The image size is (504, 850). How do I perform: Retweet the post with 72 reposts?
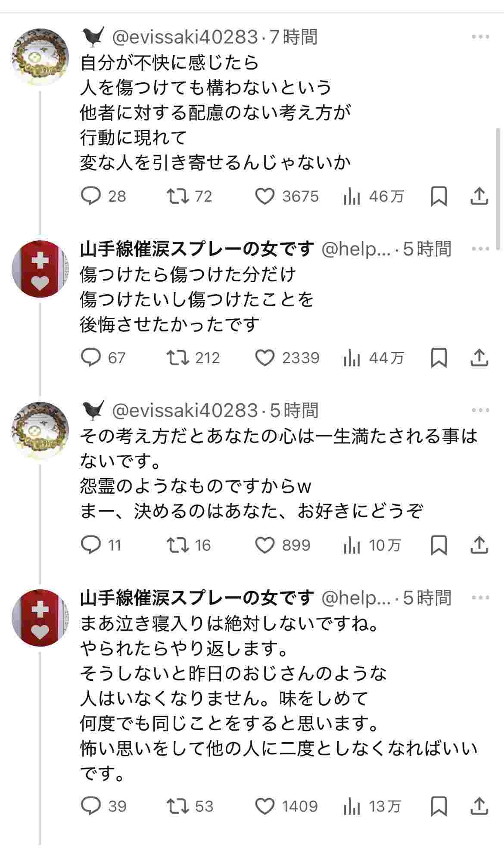click(x=178, y=196)
